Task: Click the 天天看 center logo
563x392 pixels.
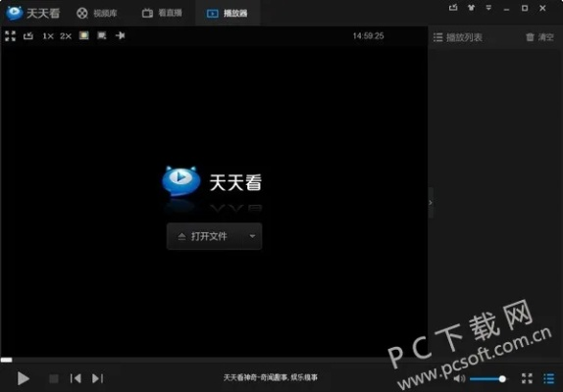Action: click(212, 181)
